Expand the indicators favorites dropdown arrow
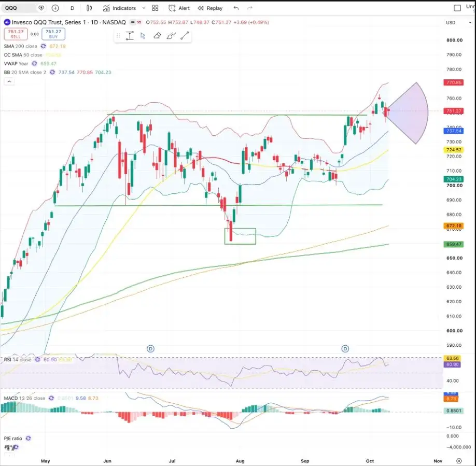 pyautogui.click(x=144, y=8)
